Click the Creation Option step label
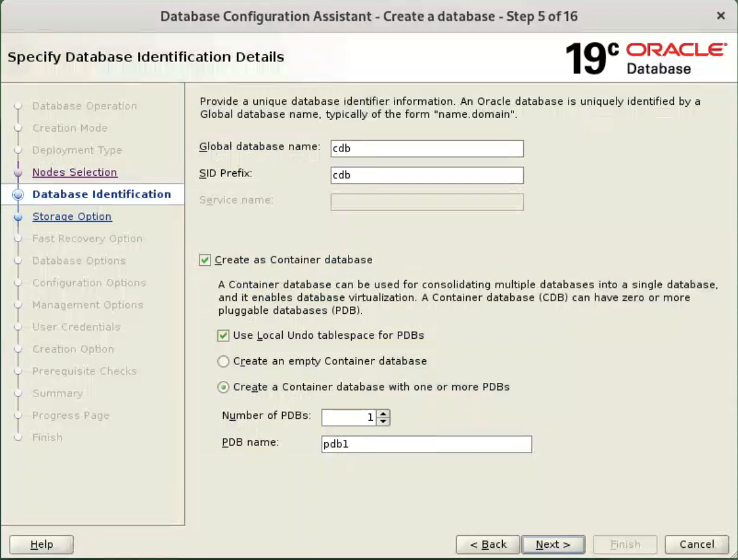Screen dimensions: 738x560 click(73, 349)
